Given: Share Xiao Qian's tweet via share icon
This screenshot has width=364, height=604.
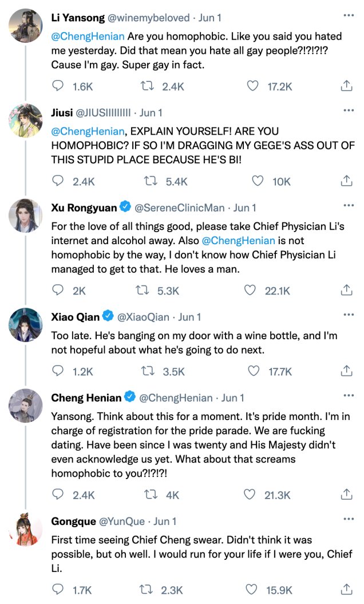Looking at the screenshot, I should coord(346,371).
